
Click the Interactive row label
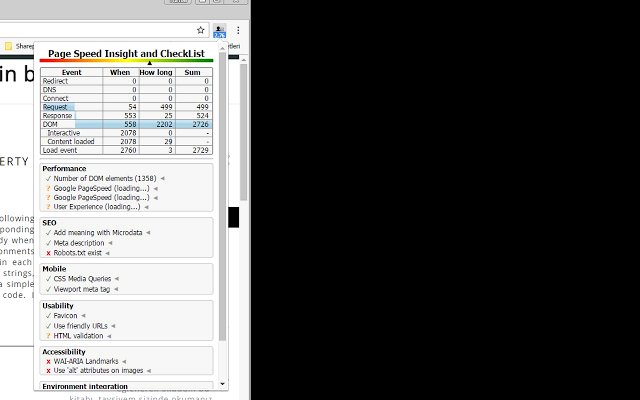coord(64,133)
